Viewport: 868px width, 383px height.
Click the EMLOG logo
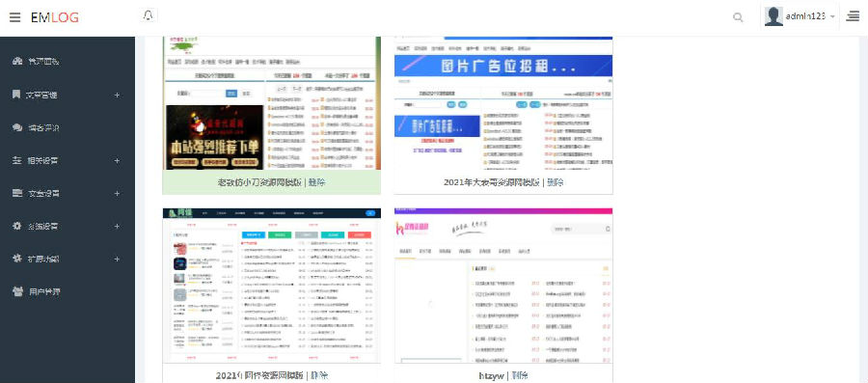pyautogui.click(x=55, y=17)
